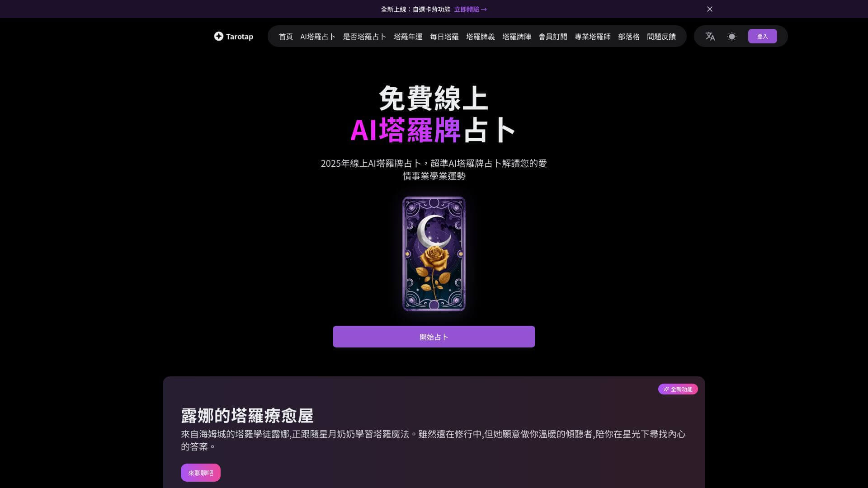Visit the 每日塔羅 page
Image resolution: width=868 pixels, height=488 pixels.
[x=443, y=37]
